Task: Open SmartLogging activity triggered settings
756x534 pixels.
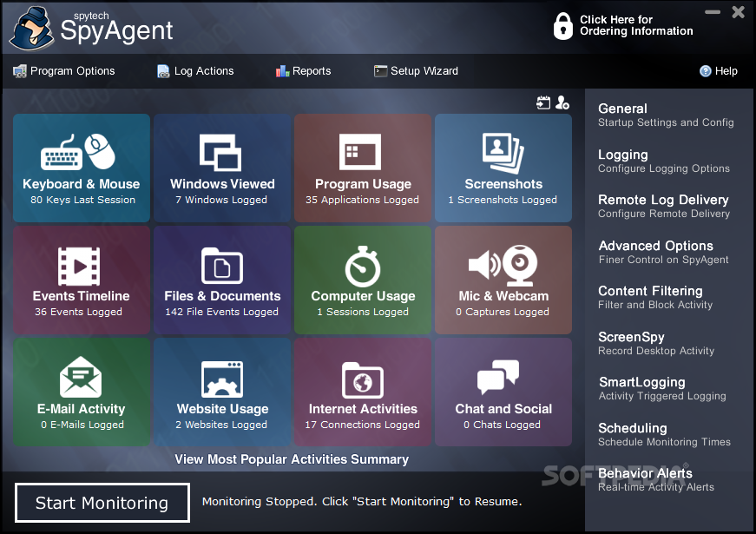Action: pyautogui.click(x=662, y=388)
